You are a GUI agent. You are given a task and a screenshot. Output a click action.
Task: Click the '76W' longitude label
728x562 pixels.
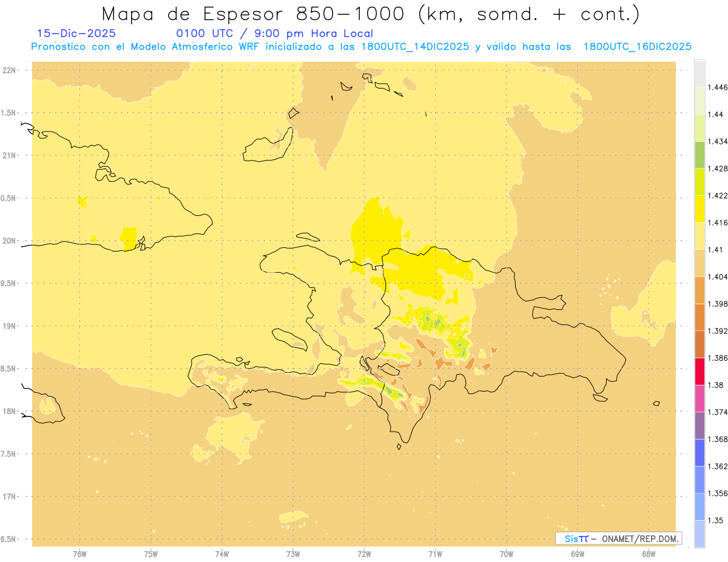coord(79,554)
